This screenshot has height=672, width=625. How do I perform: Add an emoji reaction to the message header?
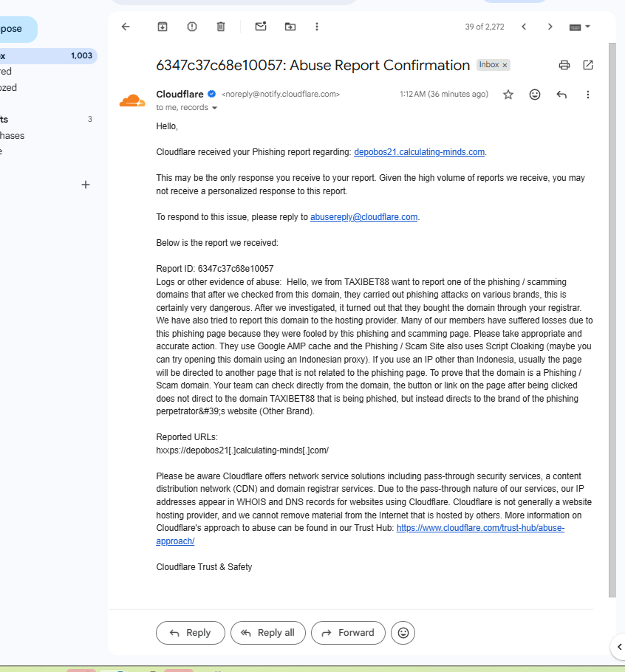coord(535,95)
